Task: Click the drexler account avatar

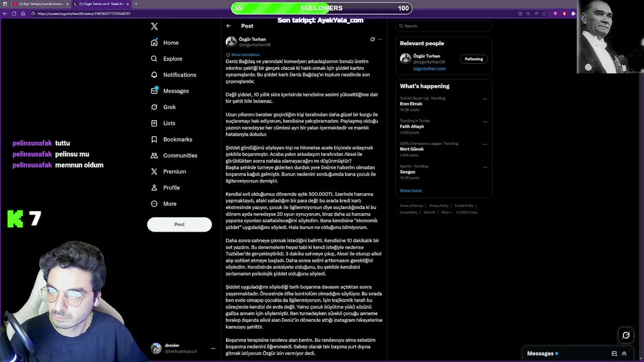Action: [x=156, y=348]
